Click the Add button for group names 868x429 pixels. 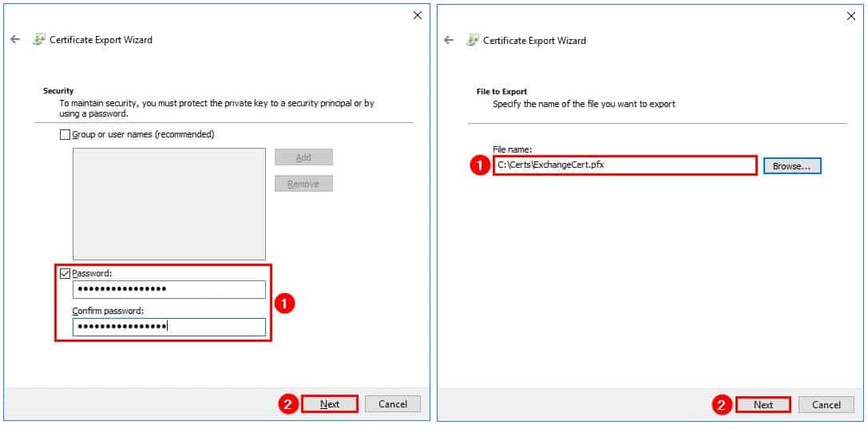click(303, 157)
